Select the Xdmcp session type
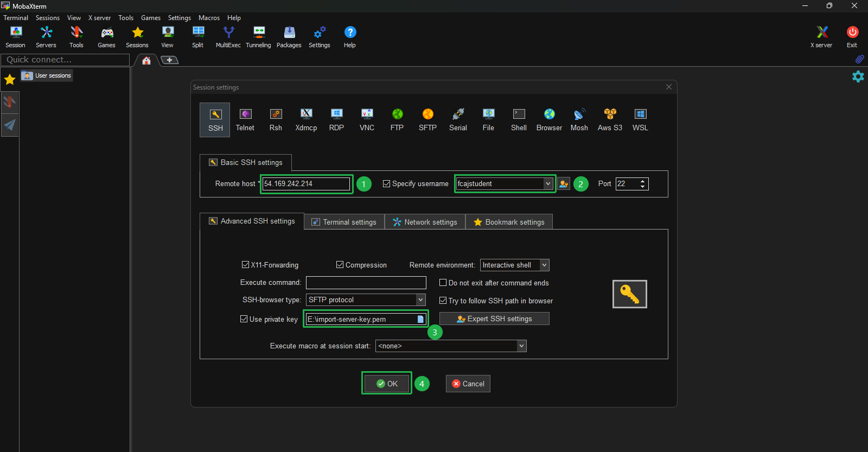Image resolution: width=868 pixels, height=452 pixels. click(x=306, y=120)
